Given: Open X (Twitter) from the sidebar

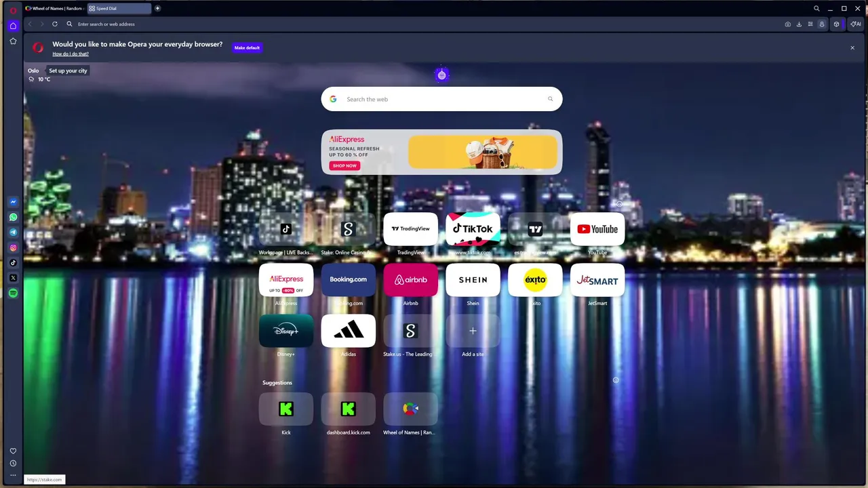Looking at the screenshot, I should (13, 278).
